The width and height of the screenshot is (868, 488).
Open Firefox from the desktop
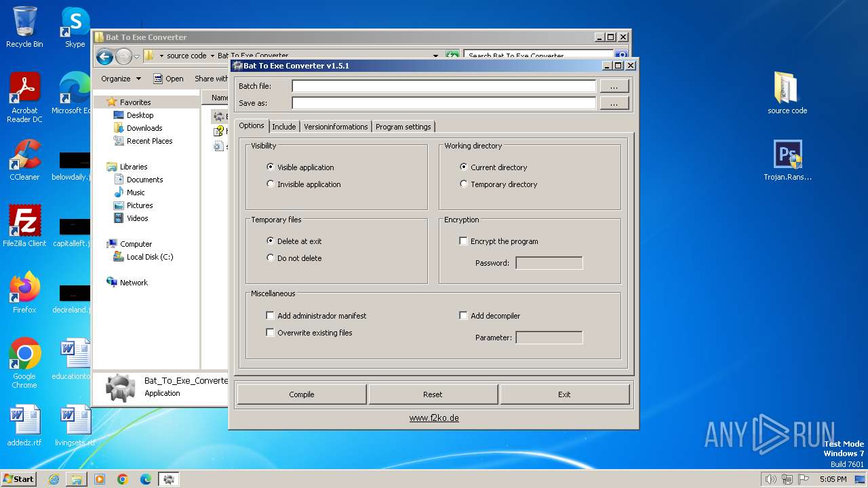pos(24,293)
